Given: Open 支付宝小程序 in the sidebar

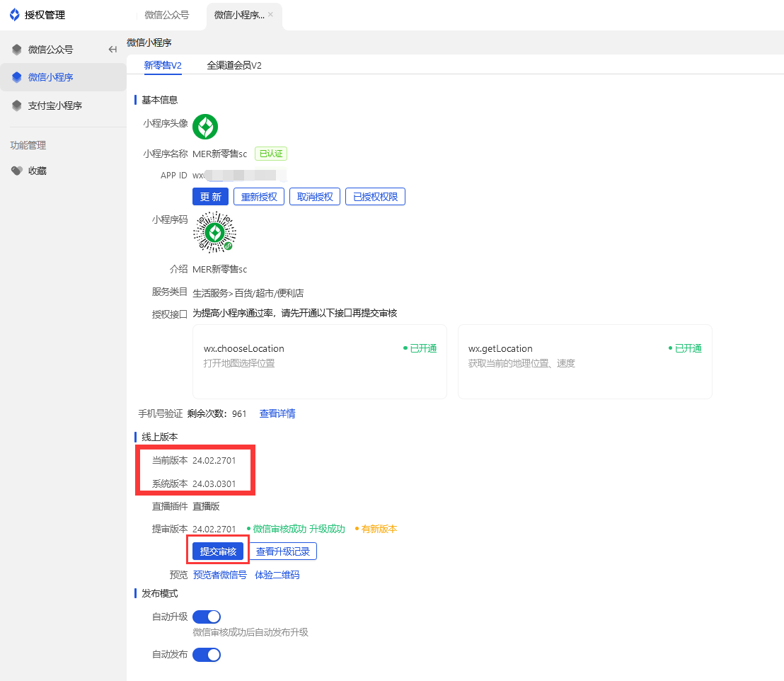Looking at the screenshot, I should point(55,105).
